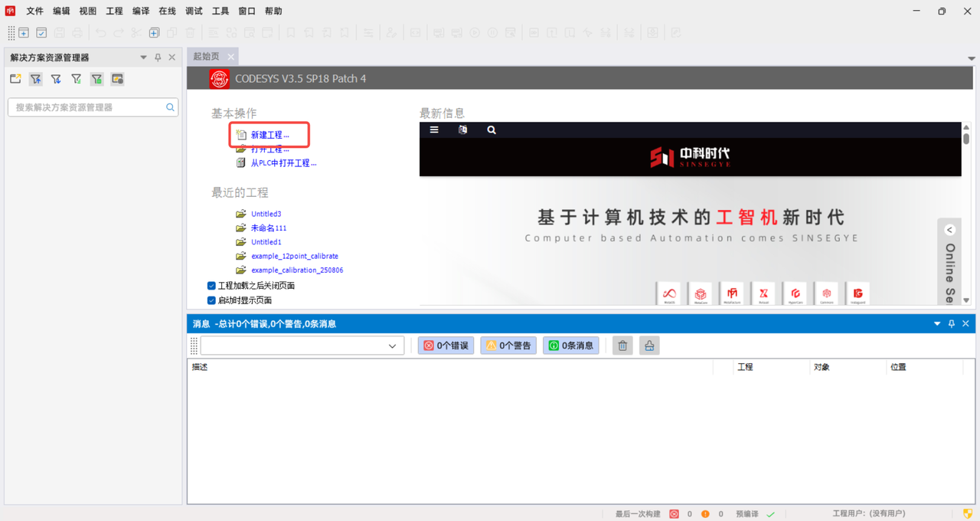The height and width of the screenshot is (521, 980).
Task: Close the solution explorer panel
Action: point(171,57)
